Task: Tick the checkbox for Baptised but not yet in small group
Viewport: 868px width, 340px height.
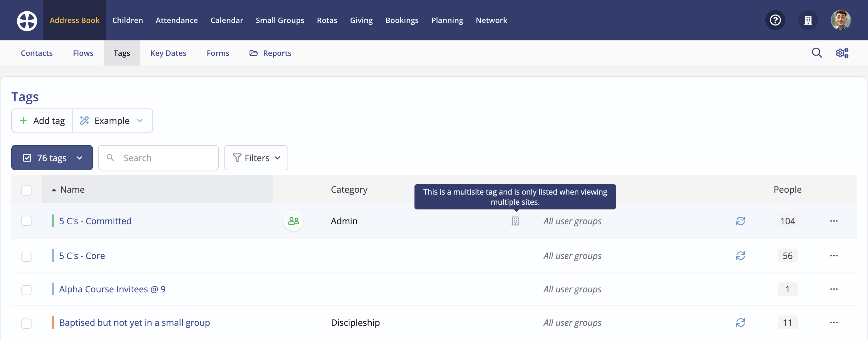Action: point(26,323)
